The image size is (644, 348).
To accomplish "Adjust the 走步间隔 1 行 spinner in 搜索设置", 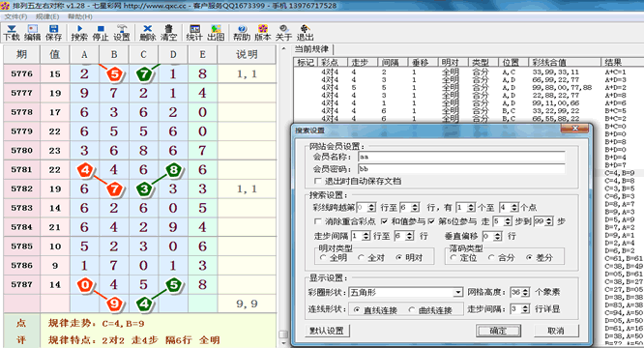I will coord(366,236).
